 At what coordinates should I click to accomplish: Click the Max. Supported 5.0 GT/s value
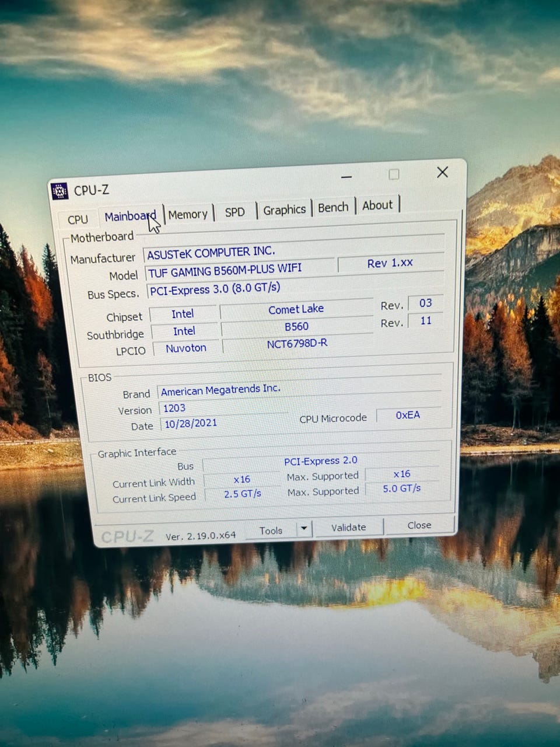pos(401,488)
